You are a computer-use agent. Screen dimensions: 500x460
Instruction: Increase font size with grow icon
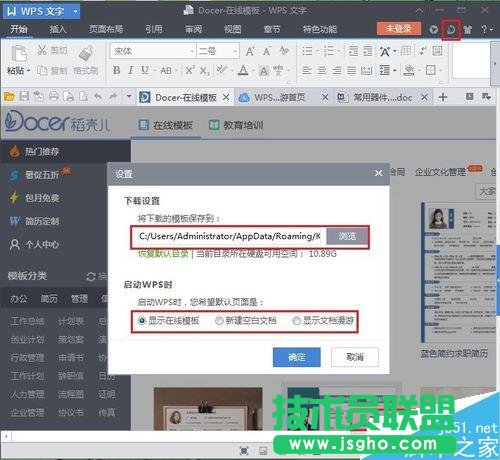[250, 51]
